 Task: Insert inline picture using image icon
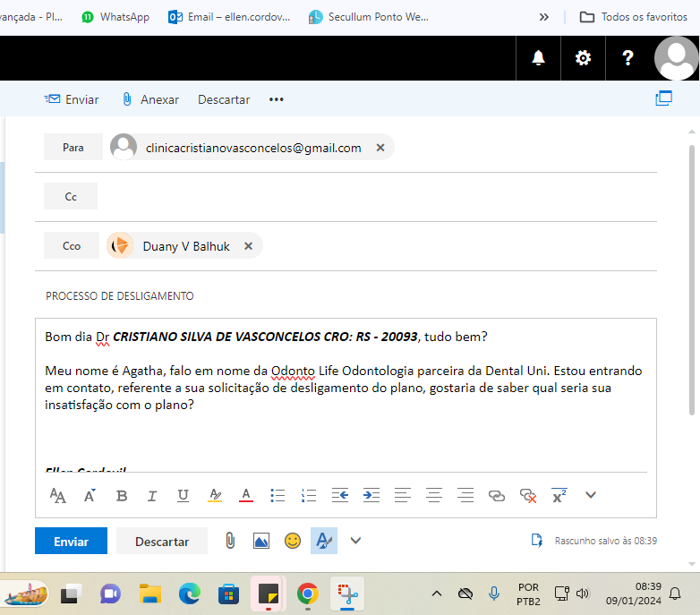pos(260,541)
